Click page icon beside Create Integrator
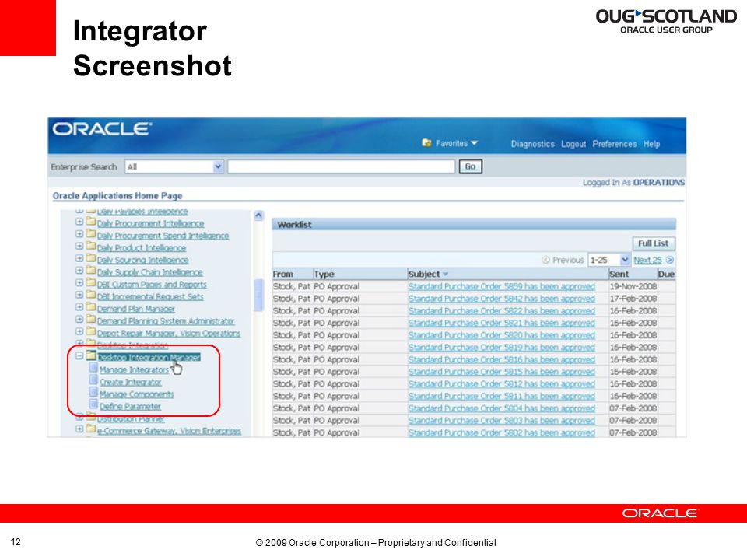The height and width of the screenshot is (560, 747). (x=93, y=380)
